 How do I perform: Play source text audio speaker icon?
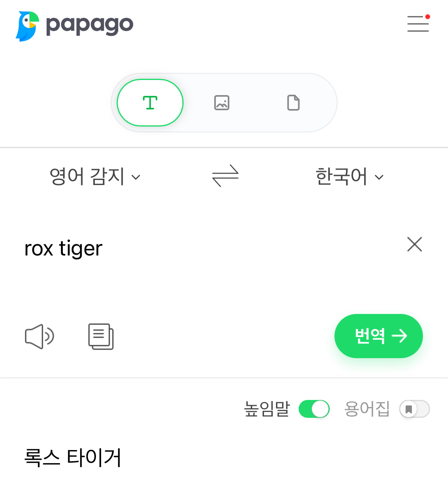39,337
